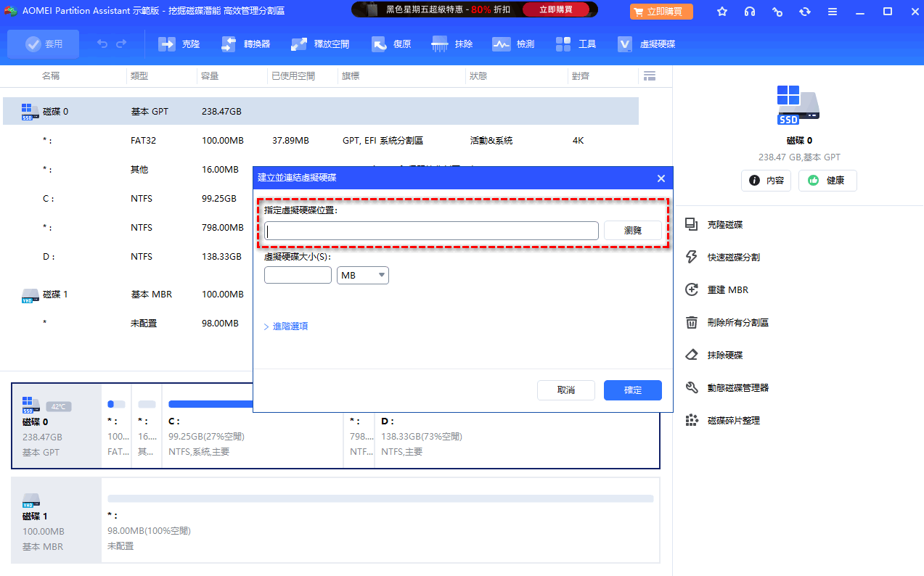Select the 磁碟 0 row in disk list

coord(321,112)
